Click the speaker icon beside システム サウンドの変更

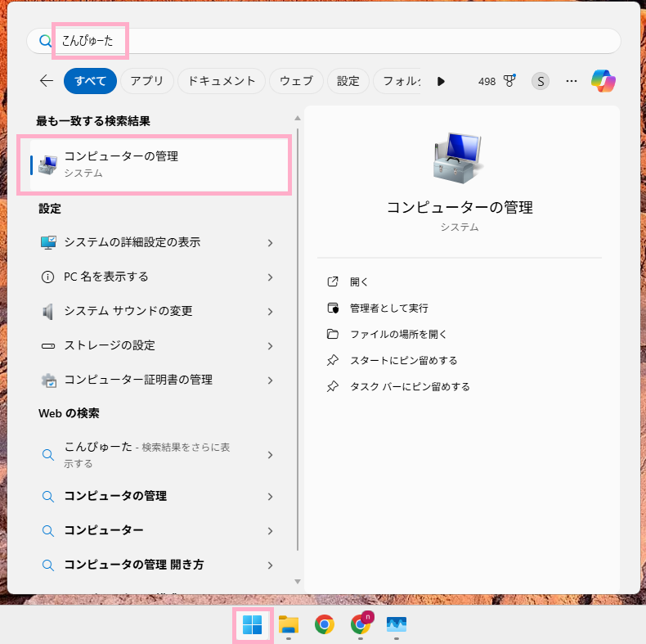(47, 311)
